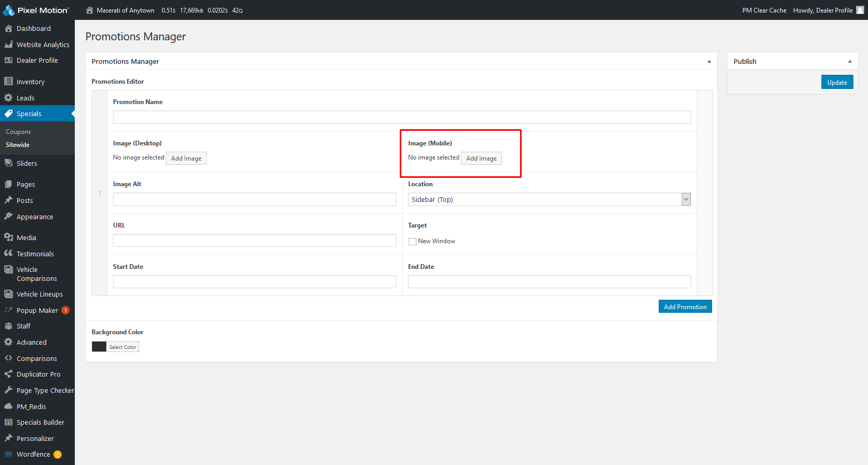This screenshot has height=465, width=868.
Task: Click the Website Analytics chart icon
Action: coord(8,44)
